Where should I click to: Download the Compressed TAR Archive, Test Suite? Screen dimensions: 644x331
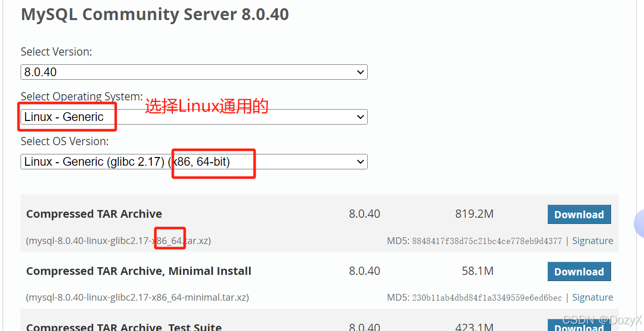tap(579, 326)
